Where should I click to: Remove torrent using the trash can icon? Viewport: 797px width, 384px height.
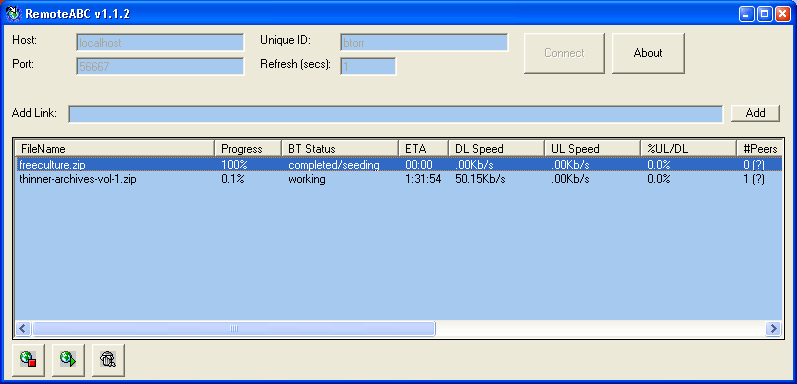click(x=108, y=360)
